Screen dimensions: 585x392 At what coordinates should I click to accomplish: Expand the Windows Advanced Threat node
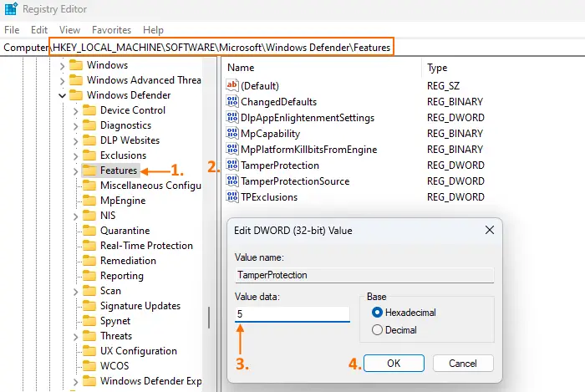click(x=63, y=81)
